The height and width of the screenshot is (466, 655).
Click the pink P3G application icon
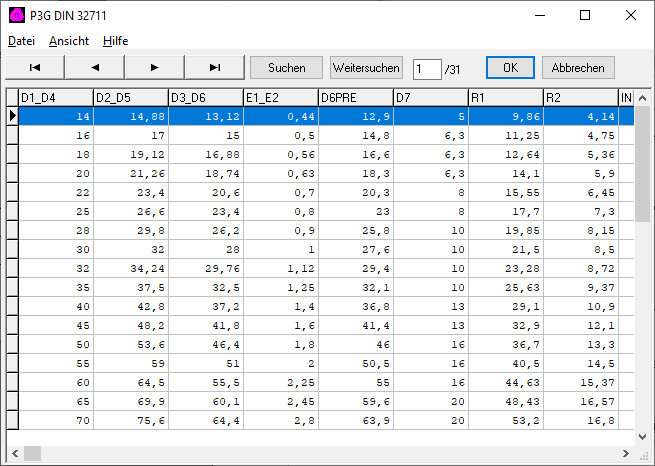(x=16, y=15)
